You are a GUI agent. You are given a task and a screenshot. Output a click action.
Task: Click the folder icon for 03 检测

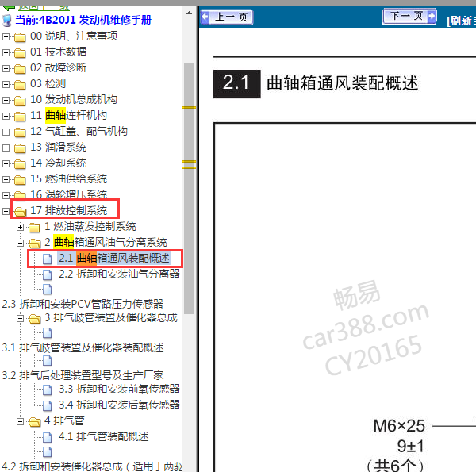point(20,84)
